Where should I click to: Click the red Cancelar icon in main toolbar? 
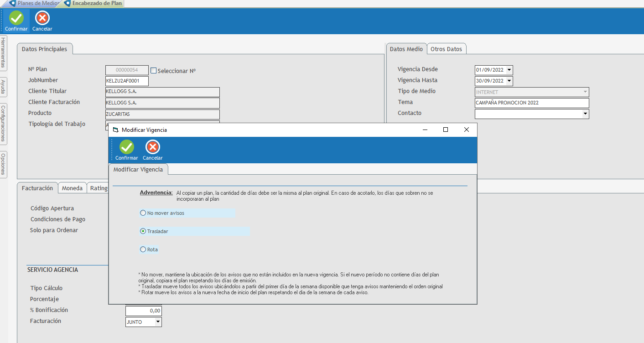click(42, 18)
